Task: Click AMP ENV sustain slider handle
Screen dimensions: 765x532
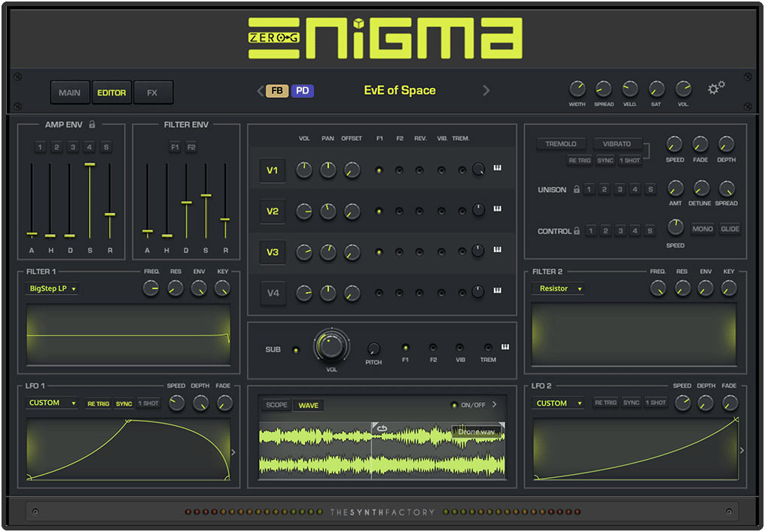Action: 90,165
